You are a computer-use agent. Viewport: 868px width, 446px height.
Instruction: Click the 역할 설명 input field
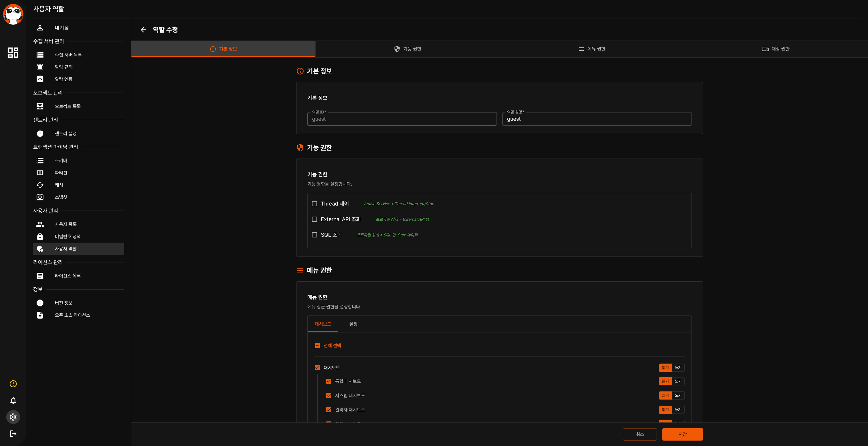(x=597, y=119)
